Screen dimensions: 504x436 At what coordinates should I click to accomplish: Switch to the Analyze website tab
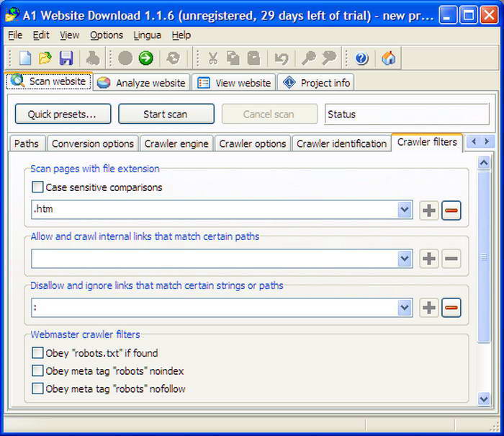coord(142,83)
